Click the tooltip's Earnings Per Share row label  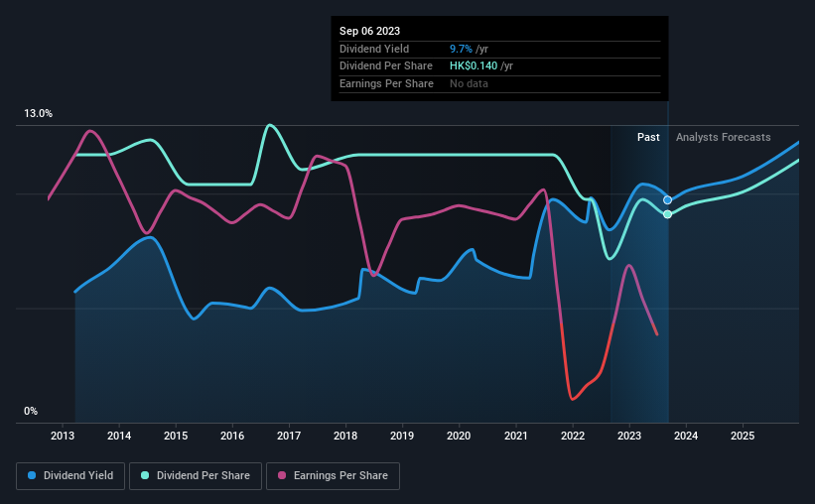tap(386, 83)
